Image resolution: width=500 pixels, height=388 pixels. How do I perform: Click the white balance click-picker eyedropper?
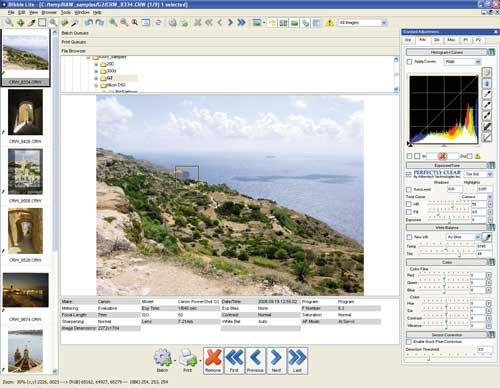(x=487, y=237)
